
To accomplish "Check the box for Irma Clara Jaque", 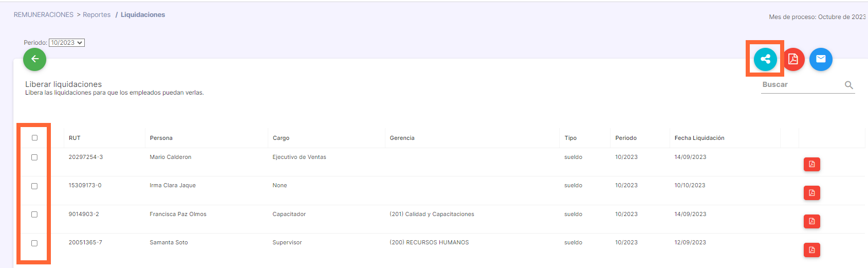I will coord(34,186).
